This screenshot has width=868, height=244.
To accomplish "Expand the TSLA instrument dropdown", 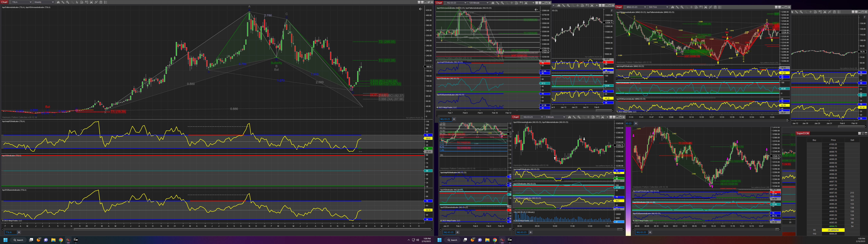I will [x=31, y=2].
